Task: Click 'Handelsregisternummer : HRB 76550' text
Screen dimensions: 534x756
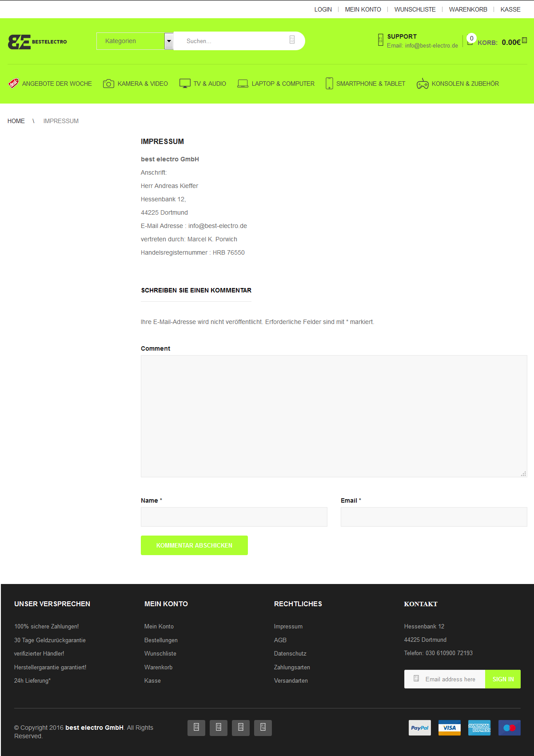Action: (x=193, y=252)
